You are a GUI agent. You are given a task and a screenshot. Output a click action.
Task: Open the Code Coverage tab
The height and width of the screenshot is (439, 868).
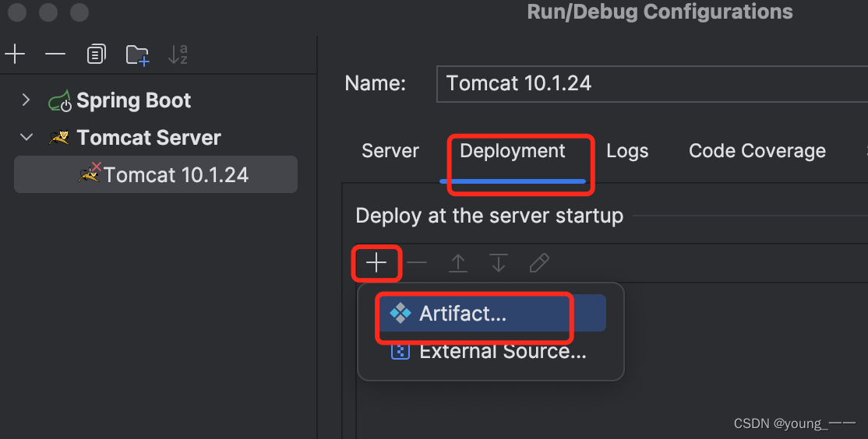(x=757, y=151)
